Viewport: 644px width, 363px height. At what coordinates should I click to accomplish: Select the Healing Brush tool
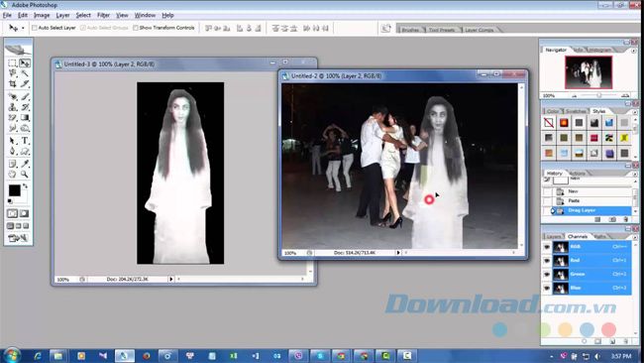point(12,96)
